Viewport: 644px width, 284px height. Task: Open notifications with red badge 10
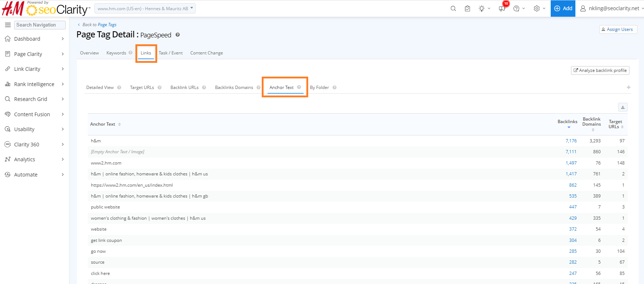[502, 8]
